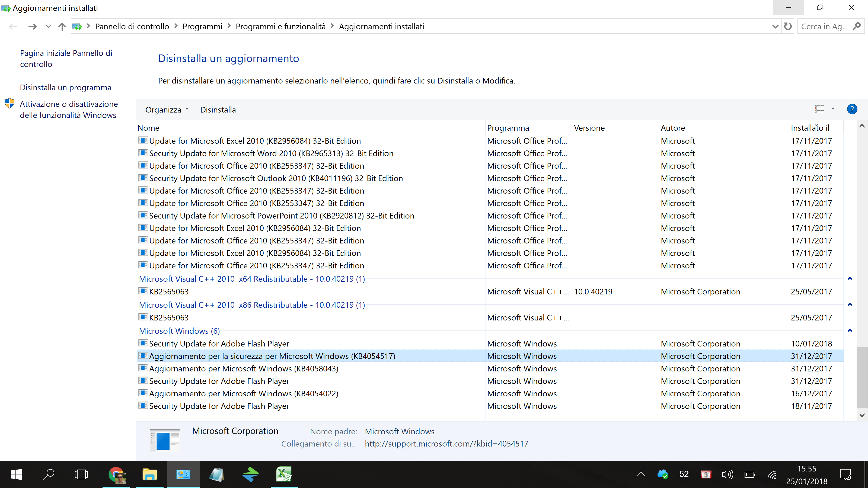Open view options dropdown arrow
This screenshot has width=868, height=488.
coord(833,109)
